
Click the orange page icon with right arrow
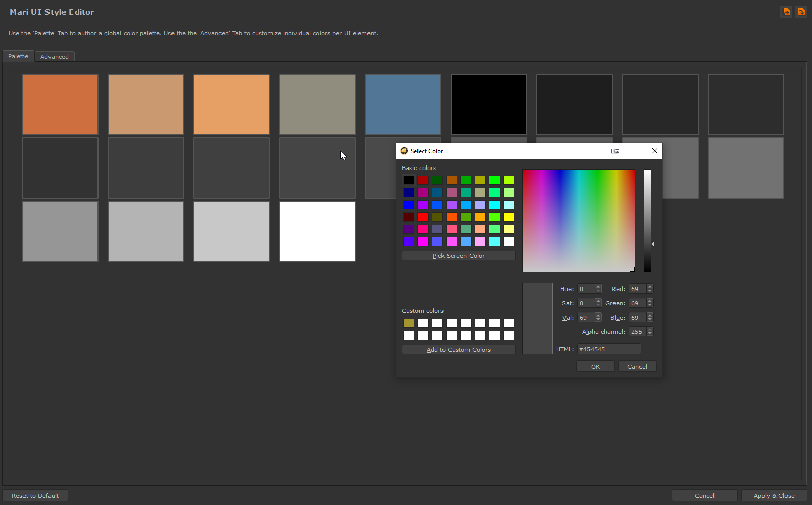pos(786,12)
